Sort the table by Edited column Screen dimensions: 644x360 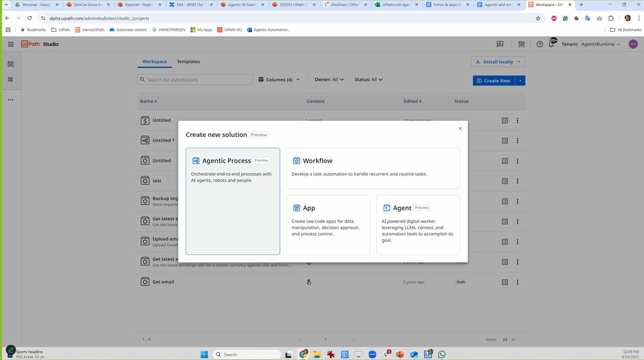[413, 101]
